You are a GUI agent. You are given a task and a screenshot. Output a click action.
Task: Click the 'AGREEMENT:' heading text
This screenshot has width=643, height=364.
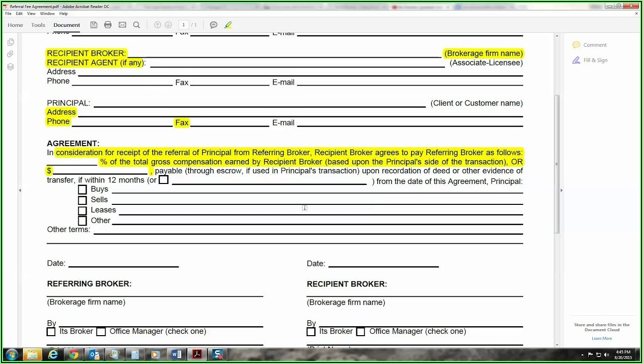coord(73,143)
